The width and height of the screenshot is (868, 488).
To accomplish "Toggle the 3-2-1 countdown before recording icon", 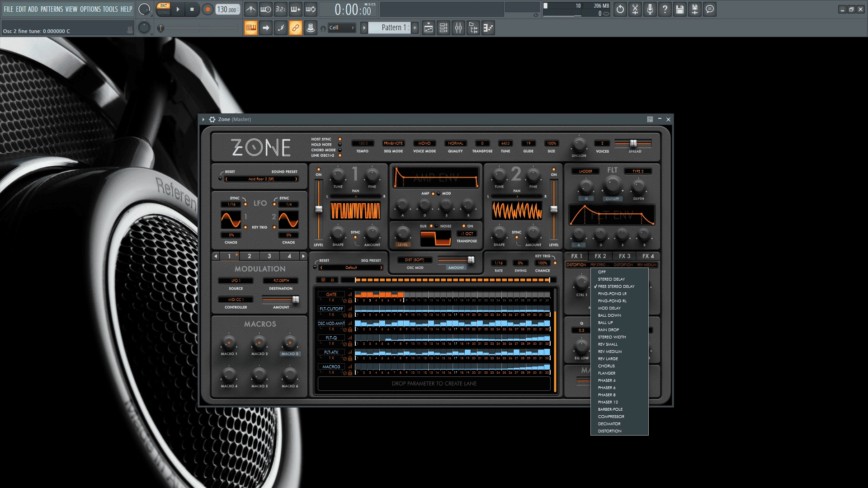I will pyautogui.click(x=281, y=9).
